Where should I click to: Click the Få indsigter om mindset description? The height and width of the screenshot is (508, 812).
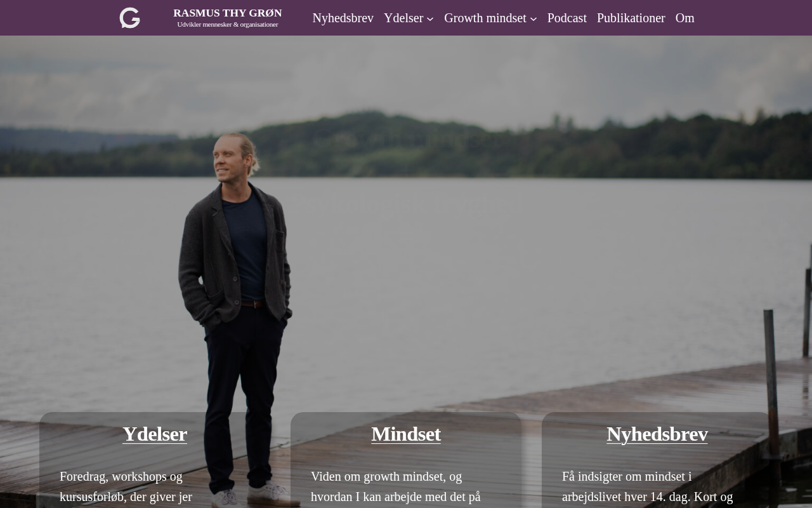tap(647, 486)
